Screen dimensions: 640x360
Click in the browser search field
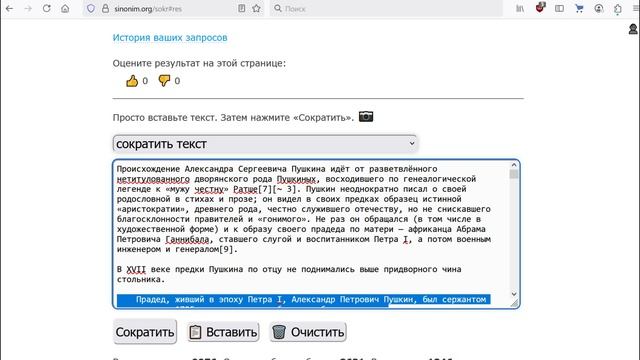386,8
